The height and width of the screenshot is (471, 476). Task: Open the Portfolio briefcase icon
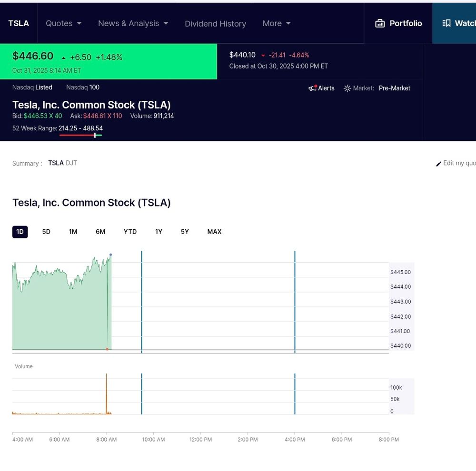(380, 23)
